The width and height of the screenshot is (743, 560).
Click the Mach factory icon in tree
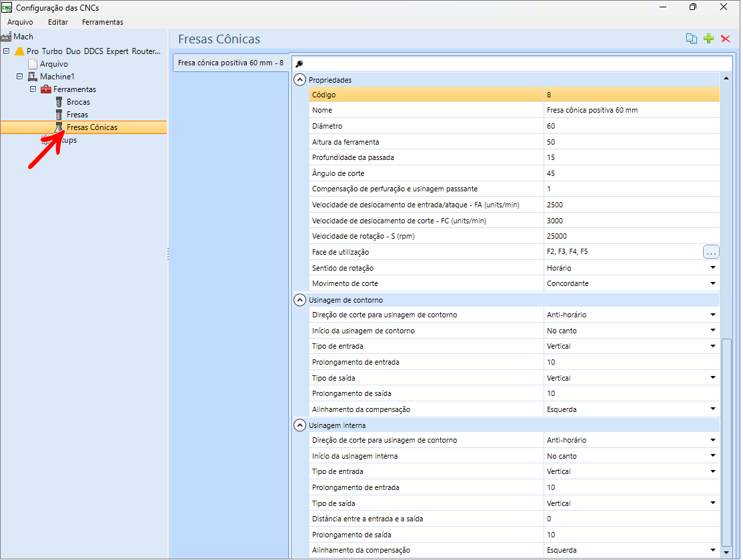pyautogui.click(x=6, y=37)
